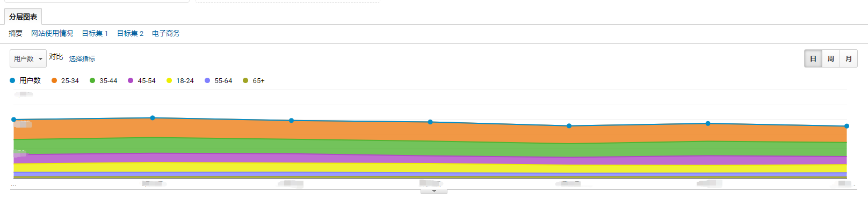The image size is (868, 208).
Task: Switch to 网站使用情况 tab
Action: tap(52, 33)
